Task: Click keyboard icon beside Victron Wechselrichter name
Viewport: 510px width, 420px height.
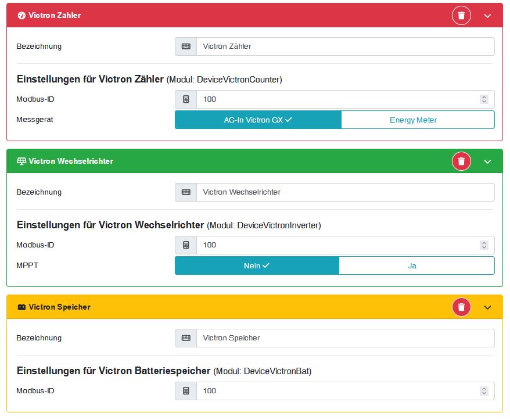Action: click(x=186, y=192)
